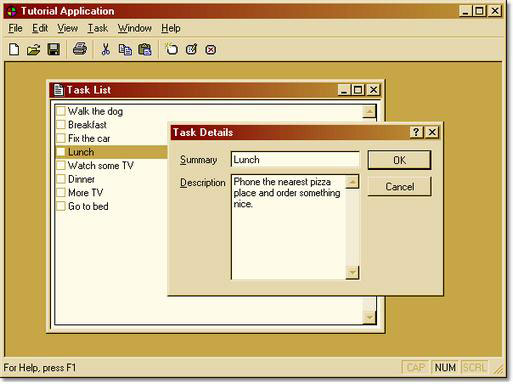Select the Dinner task text
Viewport: 513px width, 384px height.
click(x=81, y=179)
